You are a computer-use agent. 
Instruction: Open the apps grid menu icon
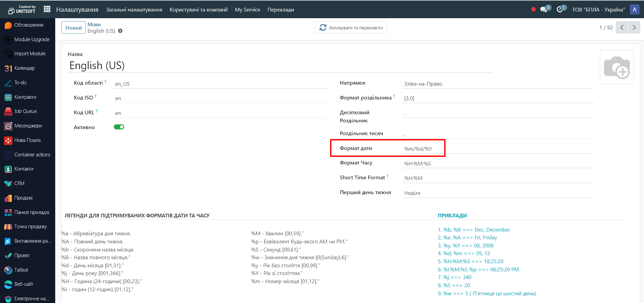coord(47,9)
